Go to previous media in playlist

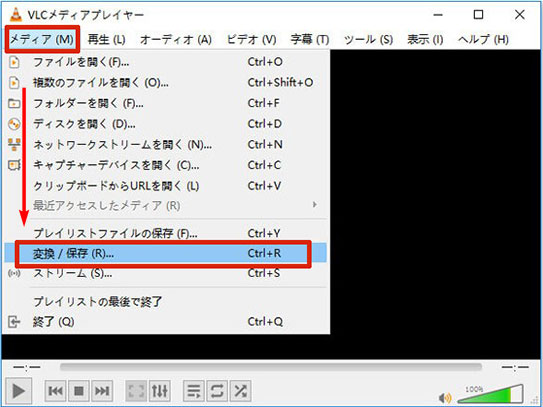pyautogui.click(x=56, y=391)
